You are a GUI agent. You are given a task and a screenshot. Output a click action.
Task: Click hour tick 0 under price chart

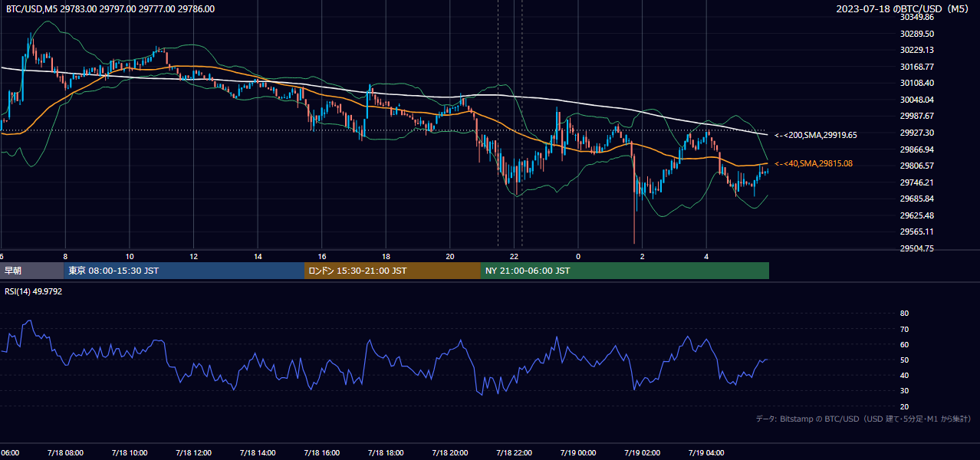[x=578, y=256]
